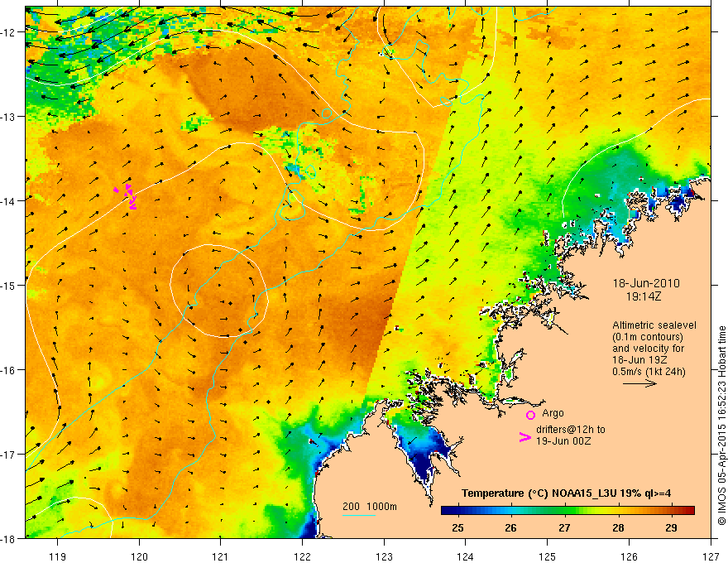Click the latitude axis label -18

pyautogui.click(x=9, y=539)
